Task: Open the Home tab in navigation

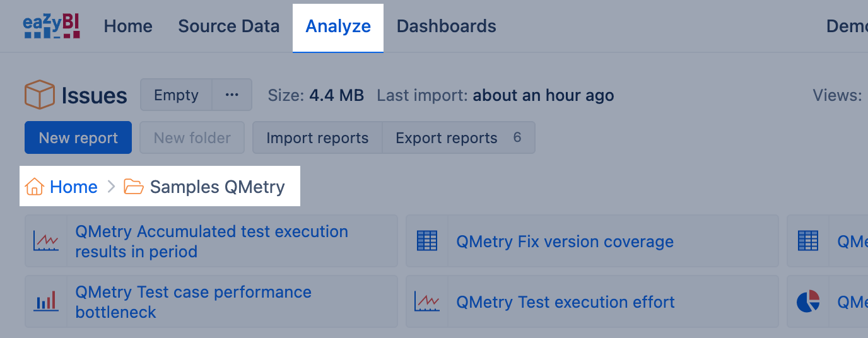Action: 128,26
